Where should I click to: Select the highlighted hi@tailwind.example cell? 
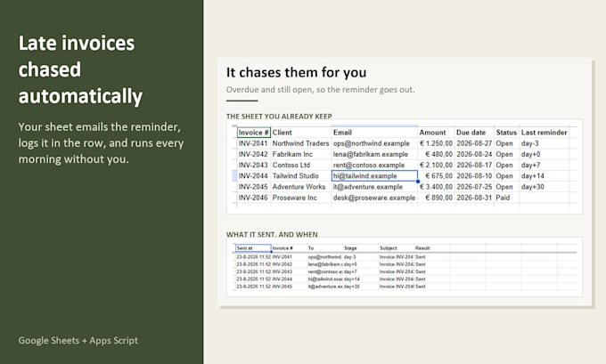click(374, 175)
